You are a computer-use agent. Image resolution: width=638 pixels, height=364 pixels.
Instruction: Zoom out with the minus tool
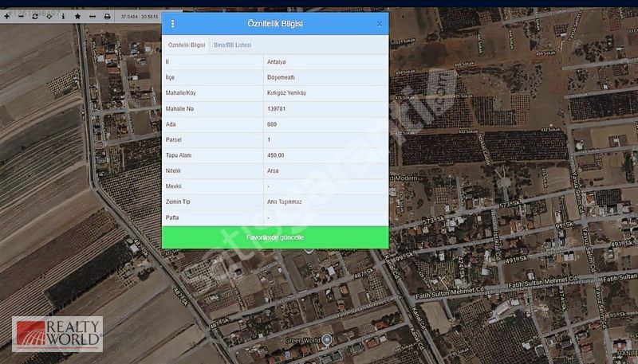20,16
